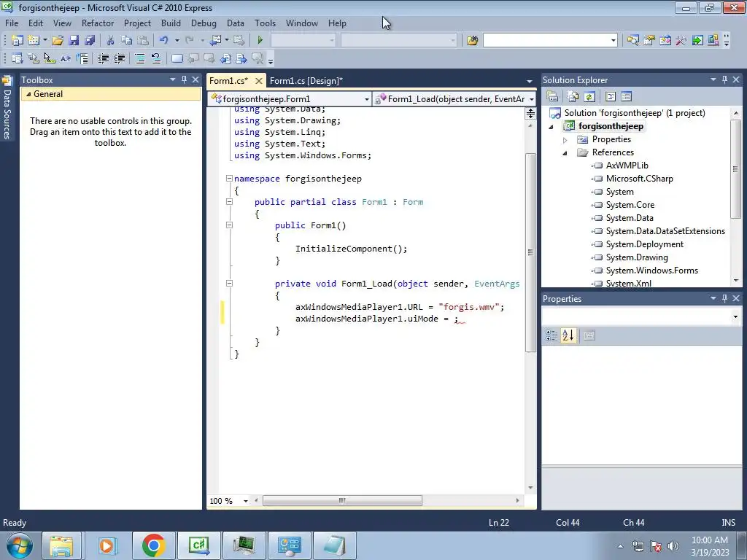This screenshot has height=560, width=747.
Task: Collapse the namespace forgisonthejeep code block
Action: [229, 179]
